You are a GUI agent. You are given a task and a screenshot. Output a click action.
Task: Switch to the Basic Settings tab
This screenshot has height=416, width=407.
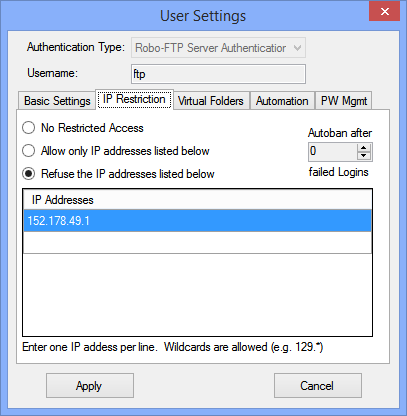click(x=57, y=101)
